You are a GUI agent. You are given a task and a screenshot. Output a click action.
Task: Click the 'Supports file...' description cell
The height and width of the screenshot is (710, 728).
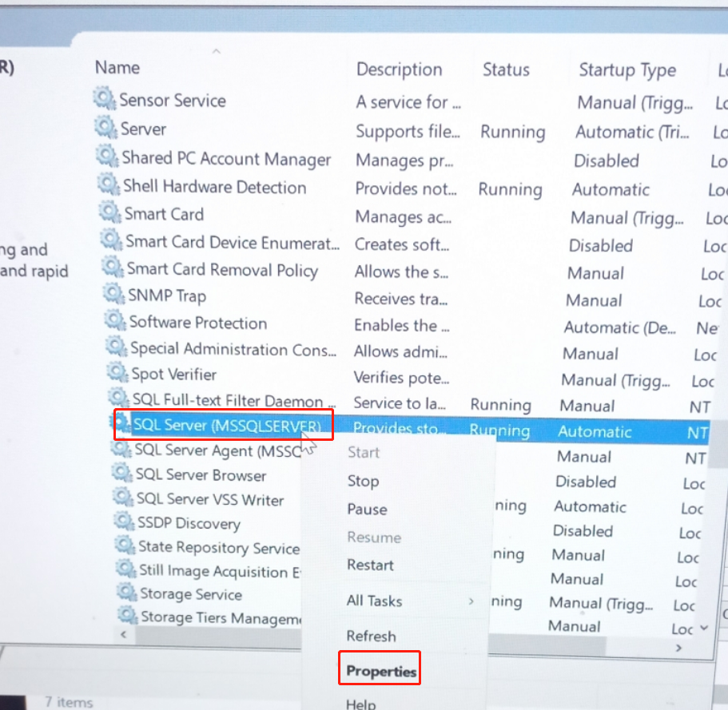(x=408, y=131)
